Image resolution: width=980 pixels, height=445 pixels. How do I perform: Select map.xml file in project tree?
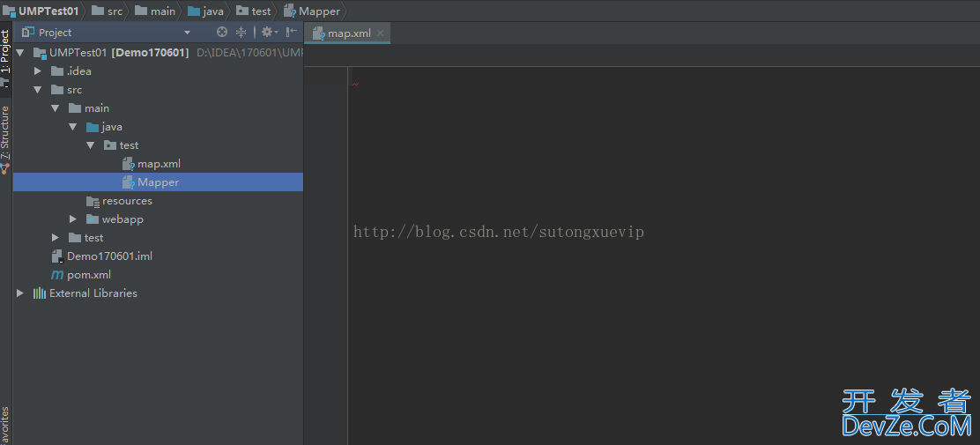pos(158,164)
